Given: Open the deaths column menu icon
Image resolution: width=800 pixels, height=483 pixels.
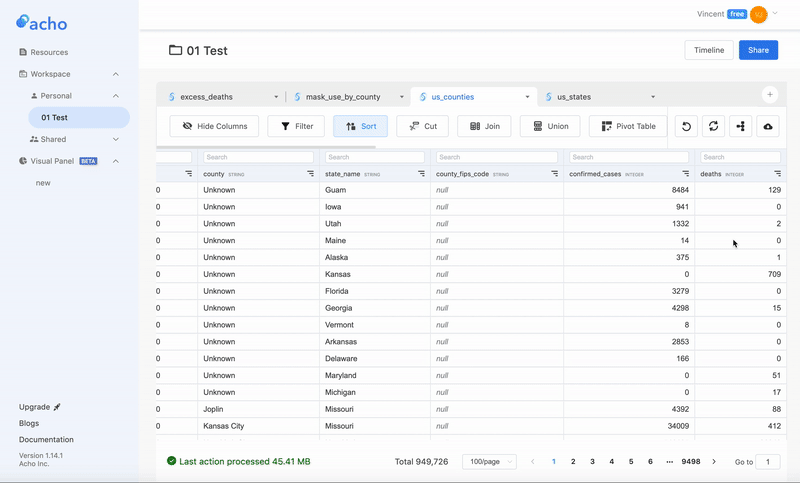Looking at the screenshot, I should tap(778, 174).
